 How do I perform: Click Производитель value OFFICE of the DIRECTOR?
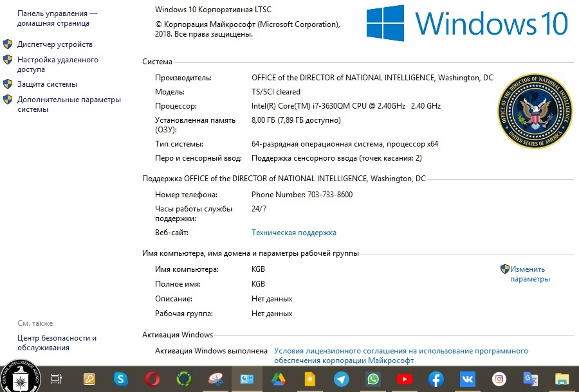click(372, 78)
